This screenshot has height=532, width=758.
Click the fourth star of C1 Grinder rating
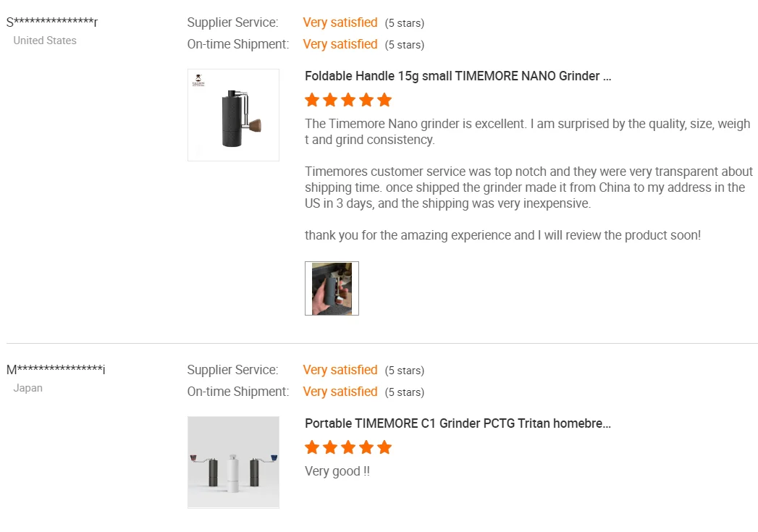click(366, 447)
